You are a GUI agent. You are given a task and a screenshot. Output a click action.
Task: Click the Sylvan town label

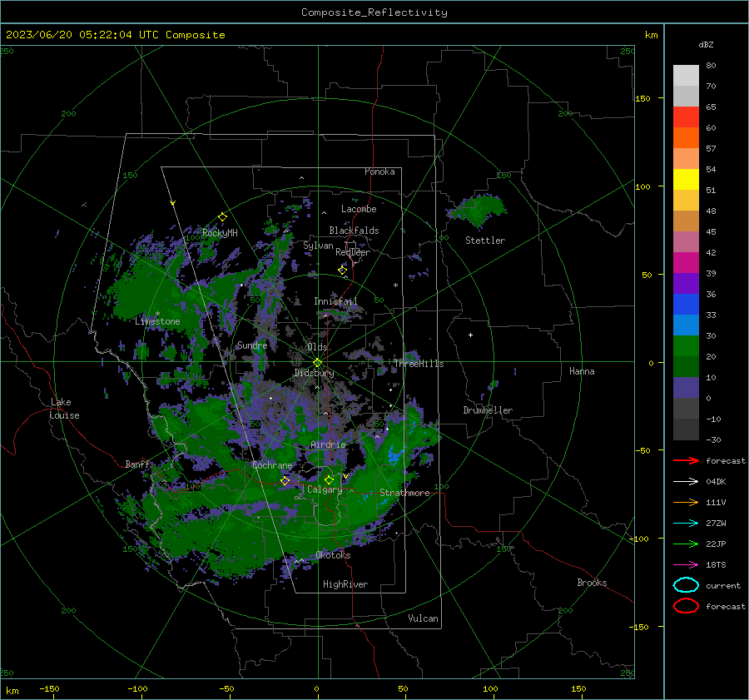318,246
